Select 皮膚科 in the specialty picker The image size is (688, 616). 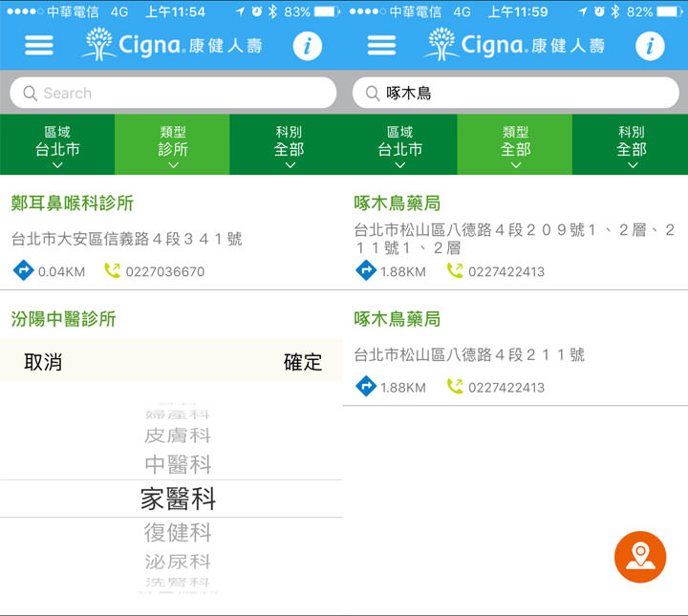178,435
